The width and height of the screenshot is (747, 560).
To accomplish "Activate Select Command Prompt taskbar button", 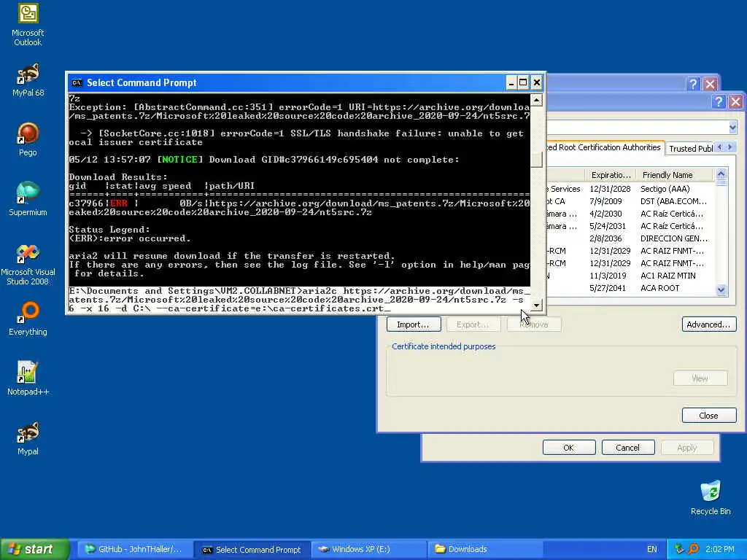I will 252,549.
